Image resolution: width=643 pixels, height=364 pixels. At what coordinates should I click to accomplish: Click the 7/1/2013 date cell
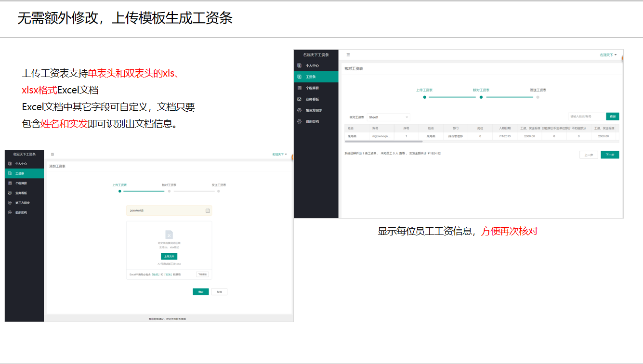(505, 136)
